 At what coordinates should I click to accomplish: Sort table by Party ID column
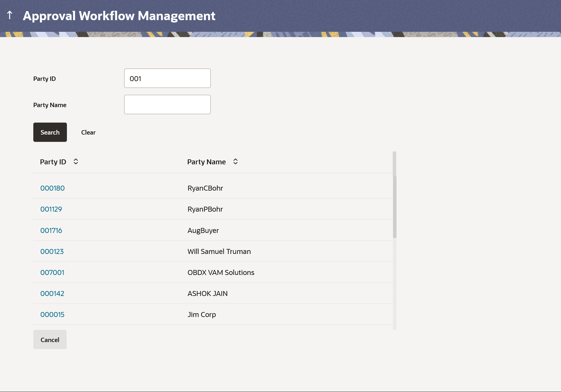click(x=76, y=162)
